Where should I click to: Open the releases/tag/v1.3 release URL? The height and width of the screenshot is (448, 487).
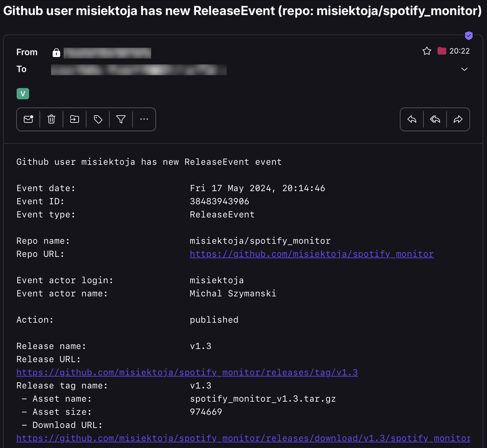(187, 372)
